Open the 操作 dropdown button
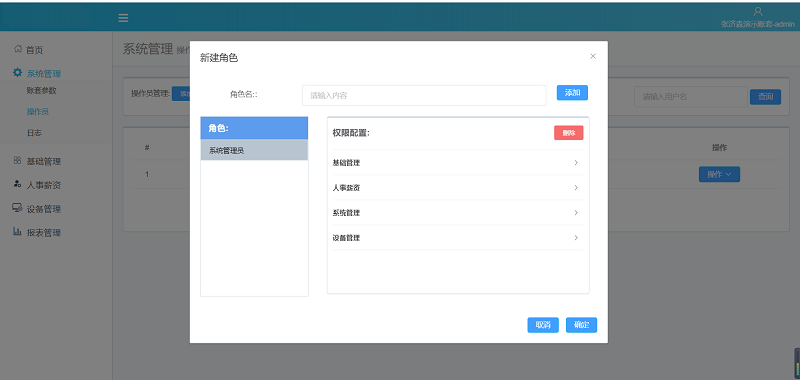Viewport: 800px width, 380px height. (719, 174)
